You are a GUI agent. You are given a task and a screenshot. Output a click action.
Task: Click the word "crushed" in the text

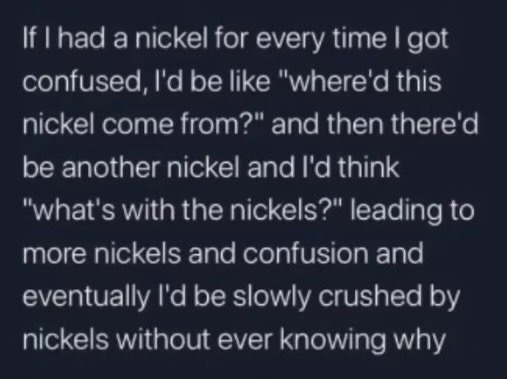coord(370,296)
